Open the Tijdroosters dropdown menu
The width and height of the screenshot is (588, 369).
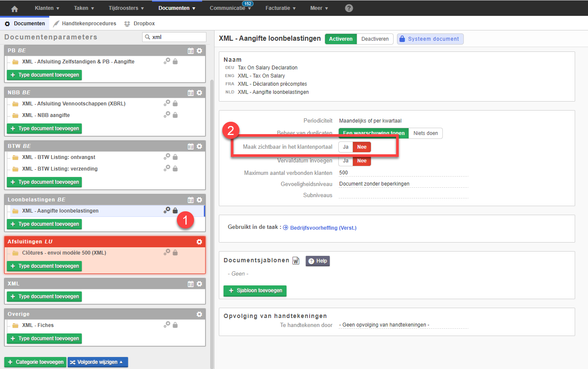click(x=126, y=8)
